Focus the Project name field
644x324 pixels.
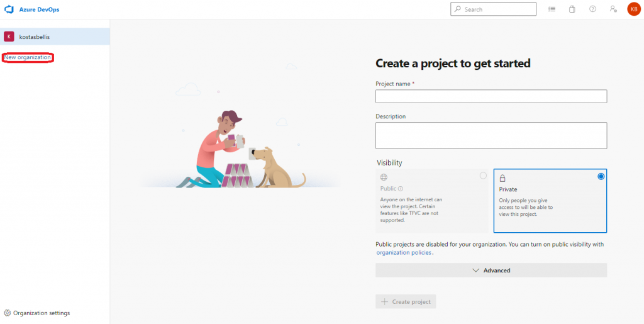(491, 96)
